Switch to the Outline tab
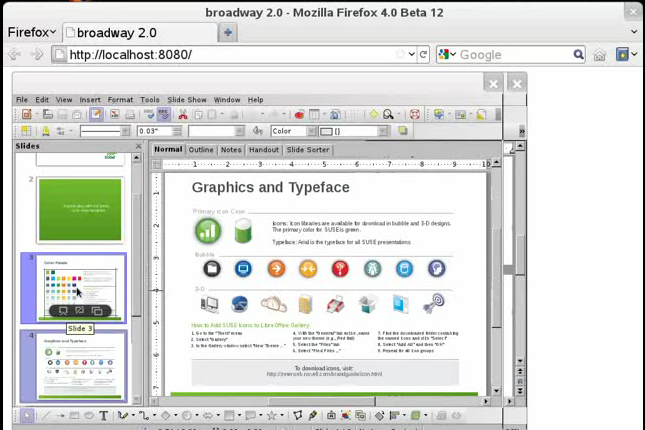Viewport: 645px width, 430px height. (x=201, y=150)
